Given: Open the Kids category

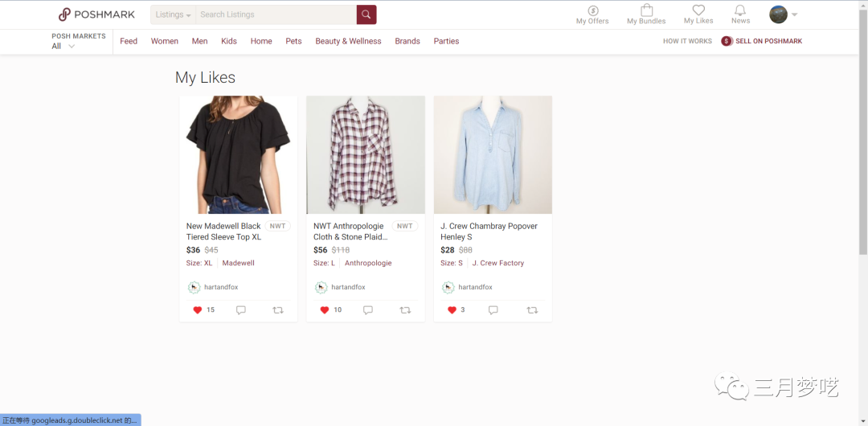Looking at the screenshot, I should coord(229,41).
